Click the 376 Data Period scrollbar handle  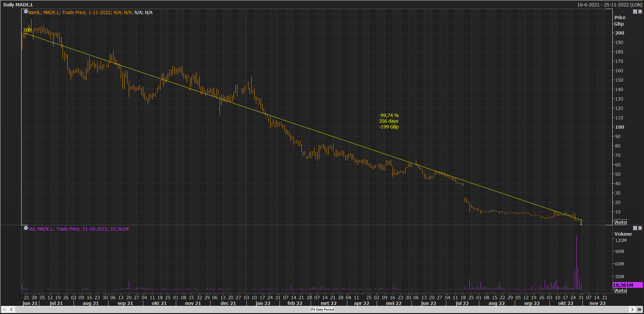pos(322,310)
